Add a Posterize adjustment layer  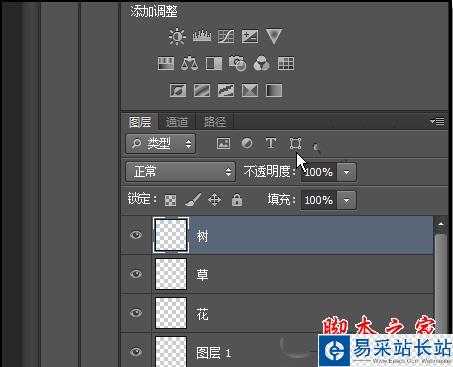pos(202,90)
